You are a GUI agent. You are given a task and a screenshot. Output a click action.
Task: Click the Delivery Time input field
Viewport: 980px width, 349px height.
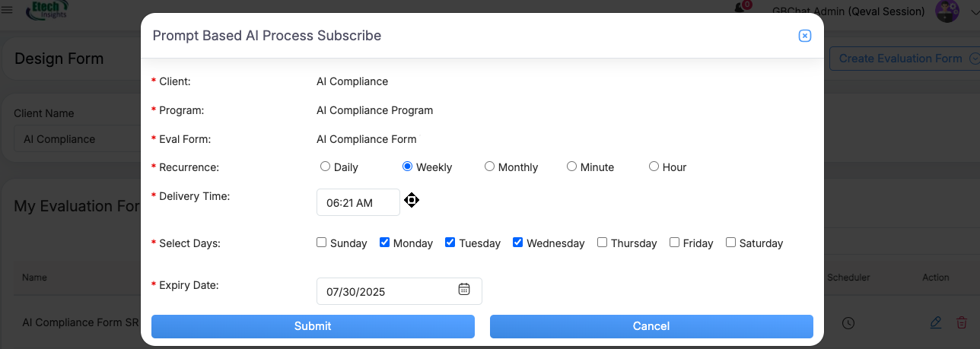[358, 203]
